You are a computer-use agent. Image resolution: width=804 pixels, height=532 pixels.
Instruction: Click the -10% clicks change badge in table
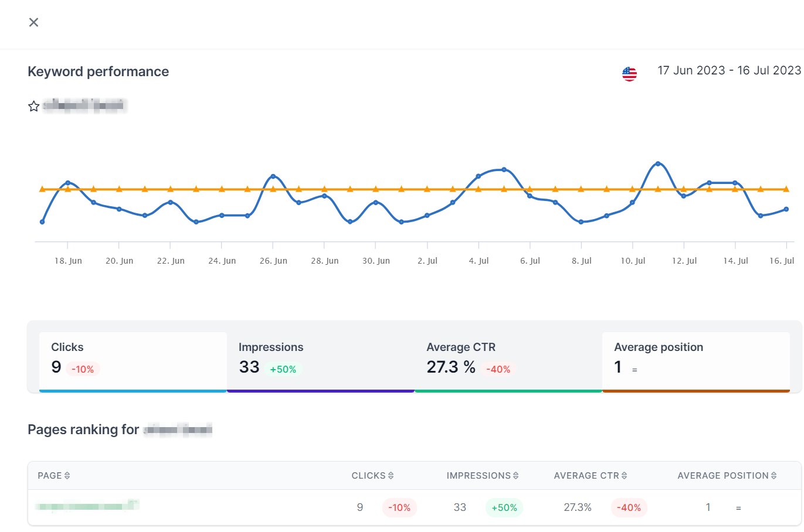click(399, 507)
